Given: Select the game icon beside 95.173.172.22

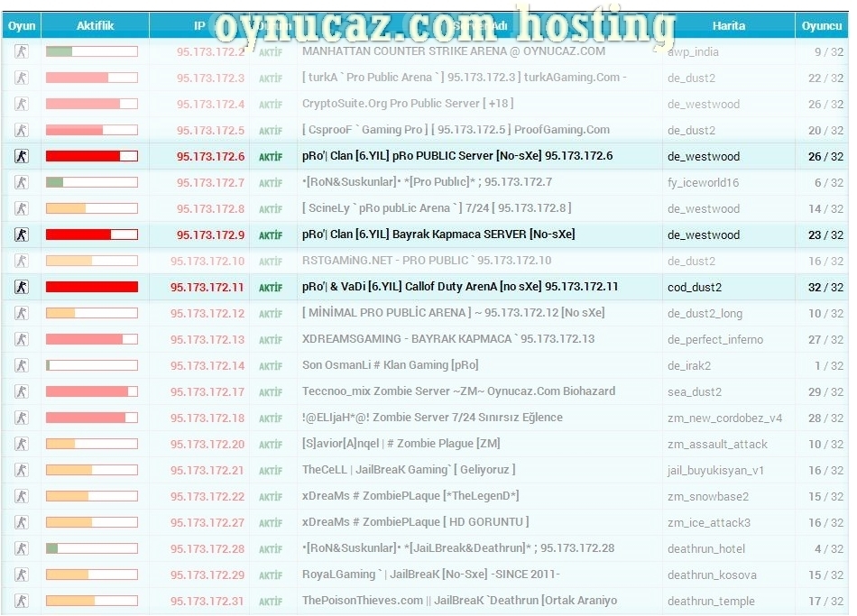Looking at the screenshot, I should (x=22, y=496).
